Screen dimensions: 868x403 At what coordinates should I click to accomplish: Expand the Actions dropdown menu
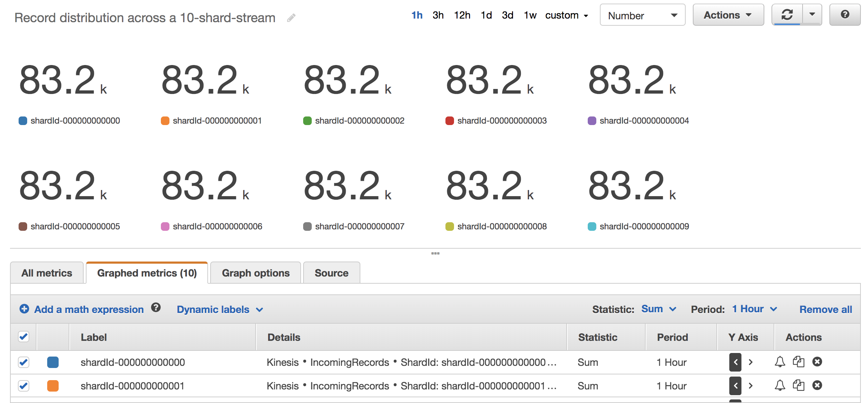tap(728, 15)
